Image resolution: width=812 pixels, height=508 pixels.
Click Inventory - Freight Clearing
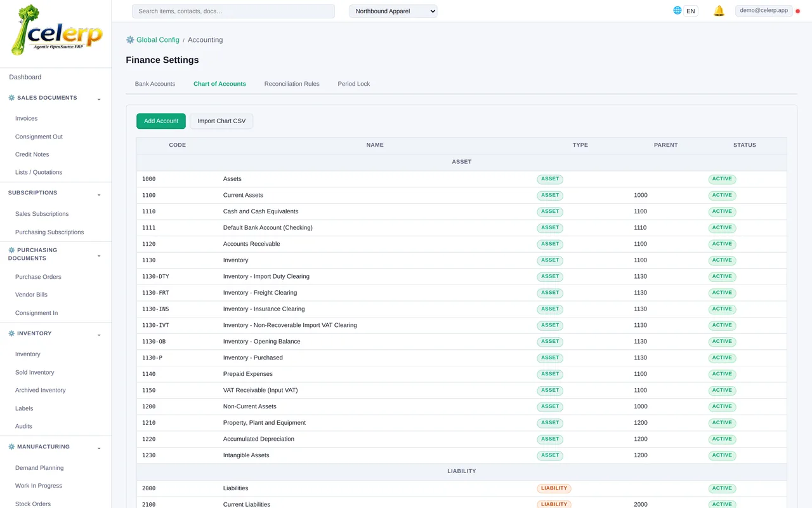260,293
